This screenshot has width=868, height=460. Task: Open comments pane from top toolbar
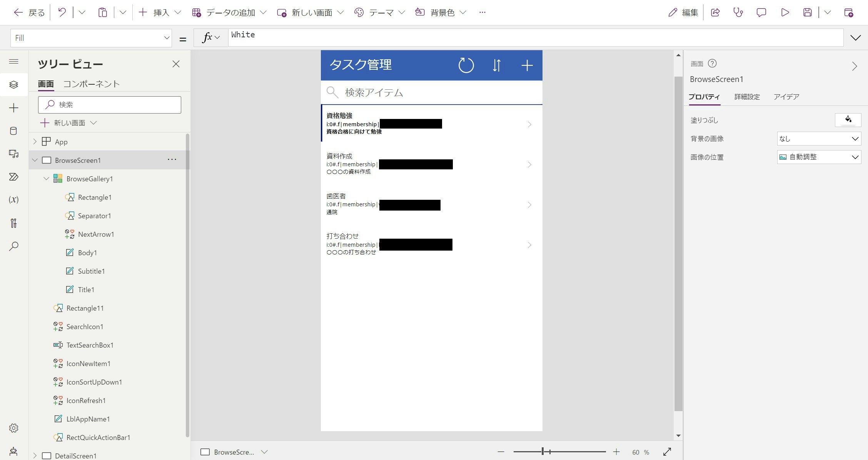pos(761,12)
